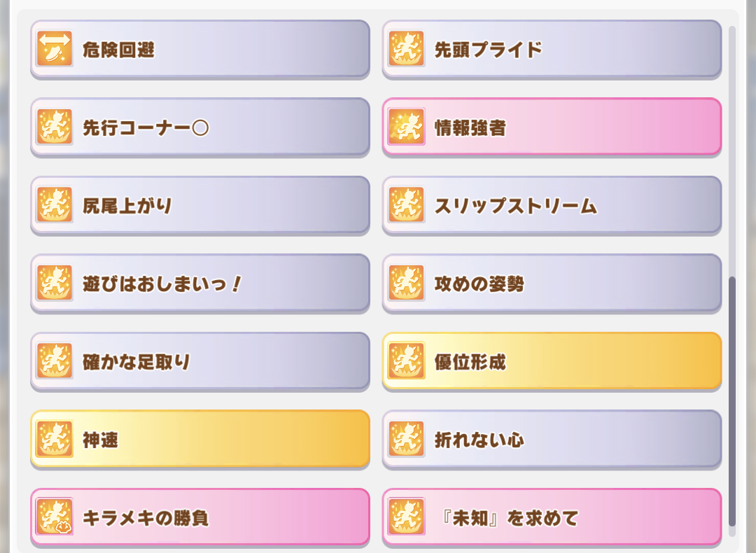
Task: Click the 優位形成 skill icon
Action: click(x=407, y=361)
